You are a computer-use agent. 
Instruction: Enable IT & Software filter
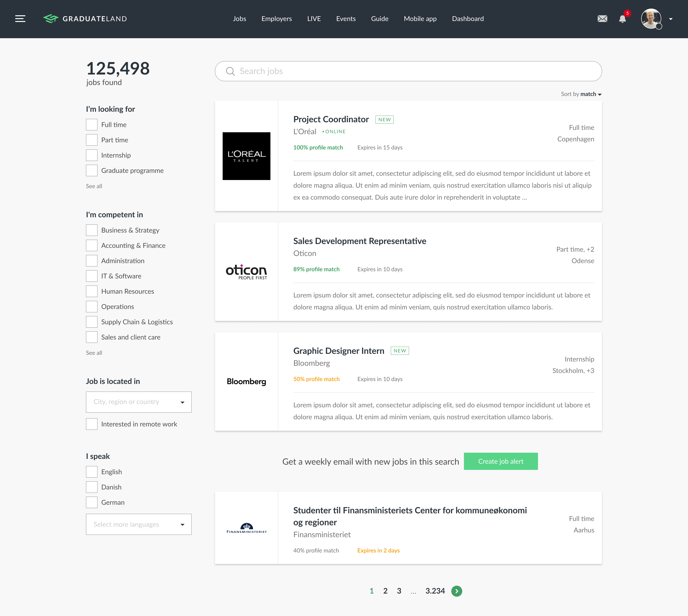(x=91, y=276)
